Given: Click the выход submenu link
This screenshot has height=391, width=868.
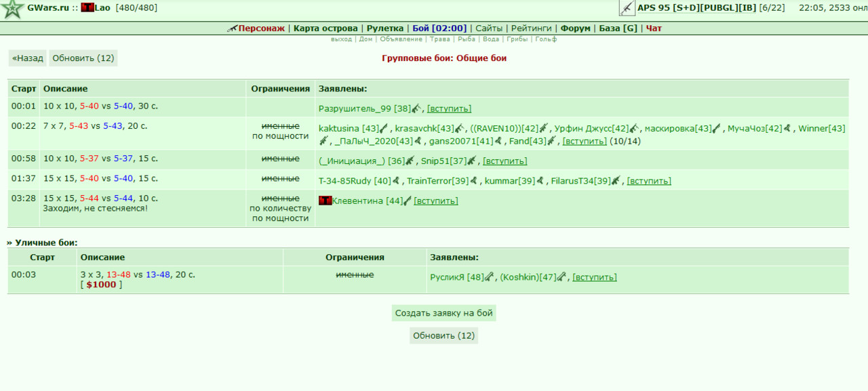Looking at the screenshot, I should point(341,39).
